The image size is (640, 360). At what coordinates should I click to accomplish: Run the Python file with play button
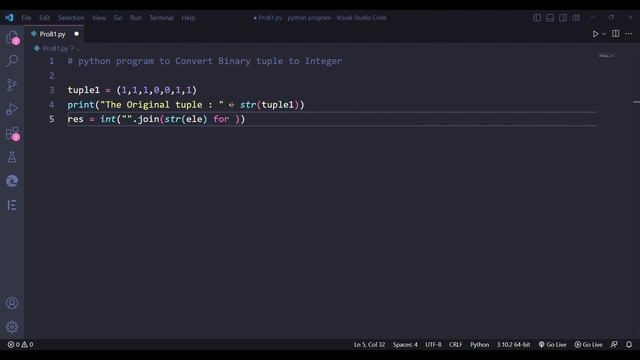coord(595,34)
